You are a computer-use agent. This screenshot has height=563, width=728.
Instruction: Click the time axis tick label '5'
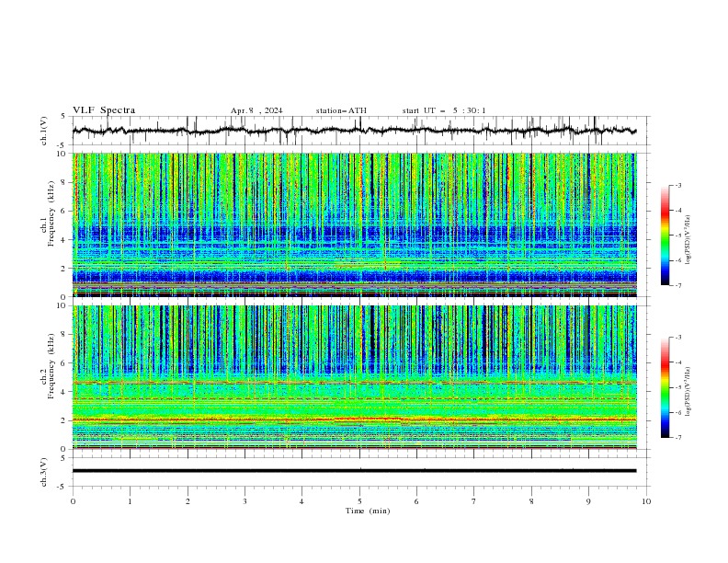pos(359,501)
